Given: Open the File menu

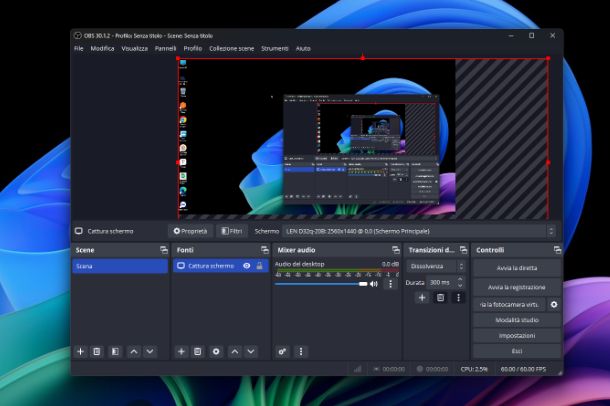Looking at the screenshot, I should pos(79,49).
